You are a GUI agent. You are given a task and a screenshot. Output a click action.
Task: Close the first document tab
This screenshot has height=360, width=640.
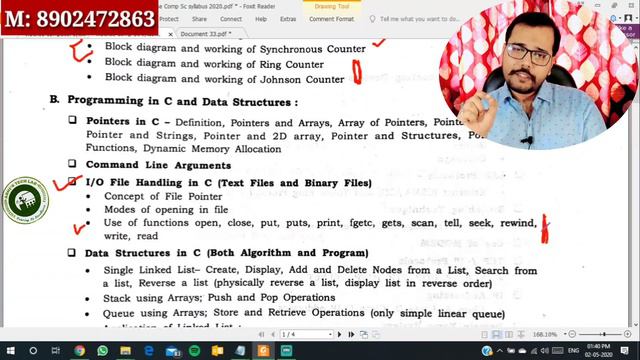[x=171, y=34]
